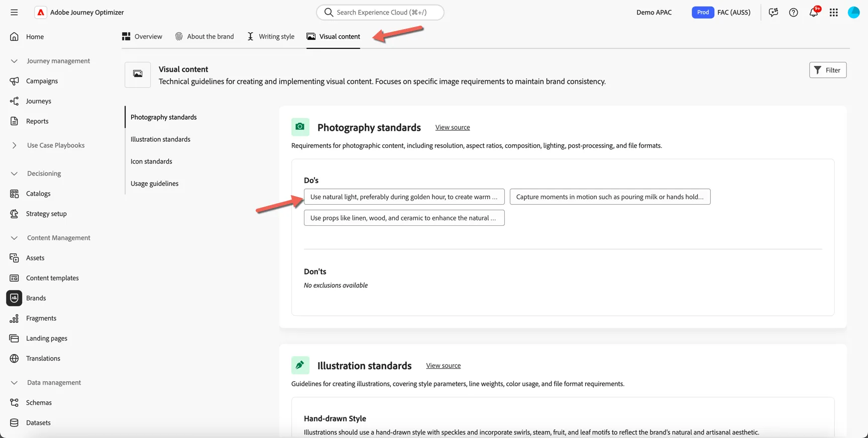Click the Filter button
This screenshot has height=438, width=868.
[828, 70]
